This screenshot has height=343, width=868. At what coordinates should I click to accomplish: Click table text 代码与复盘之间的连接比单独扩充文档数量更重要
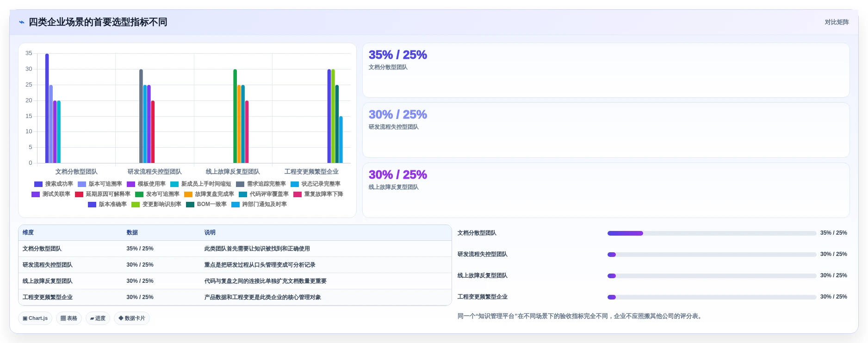pos(266,281)
